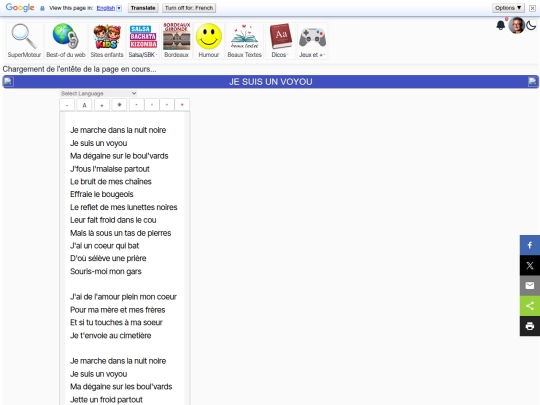The width and height of the screenshot is (540, 405).
Task: Click the notifications bell icon
Action: click(x=501, y=25)
